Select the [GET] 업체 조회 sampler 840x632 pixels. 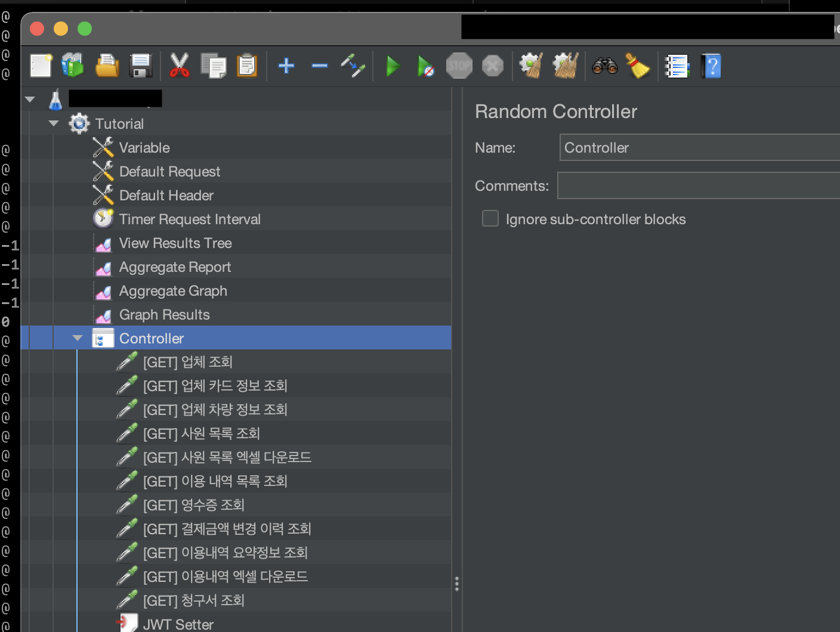click(x=187, y=362)
